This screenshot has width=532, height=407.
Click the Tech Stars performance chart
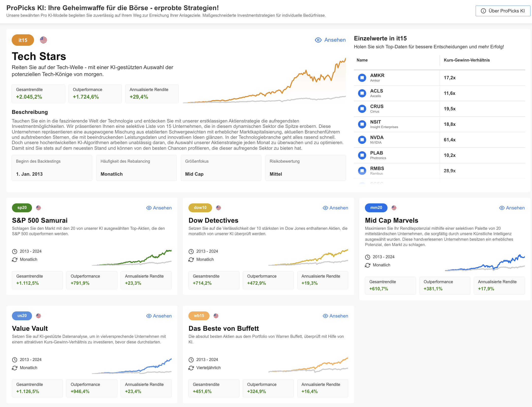tap(264, 80)
